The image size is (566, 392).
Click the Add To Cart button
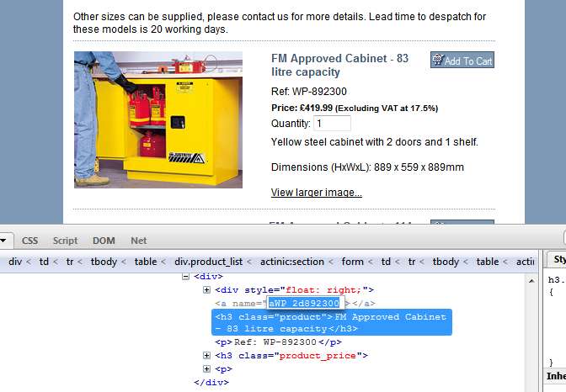pos(462,61)
